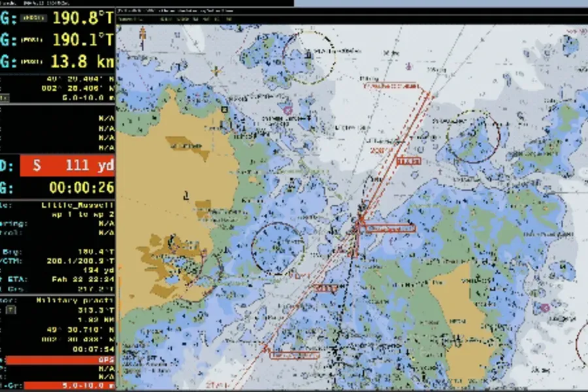
Task: Click the red GPS alarm bar
Action: (x=60, y=360)
